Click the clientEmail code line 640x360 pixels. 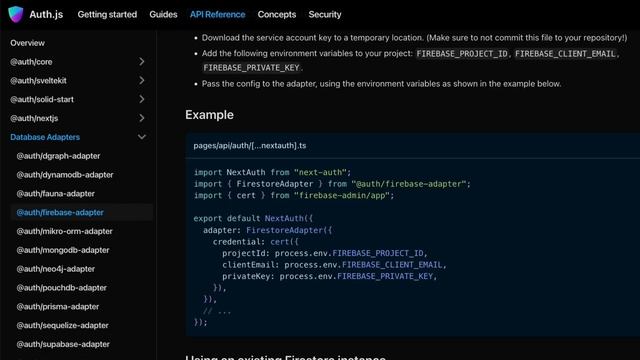[334, 265]
